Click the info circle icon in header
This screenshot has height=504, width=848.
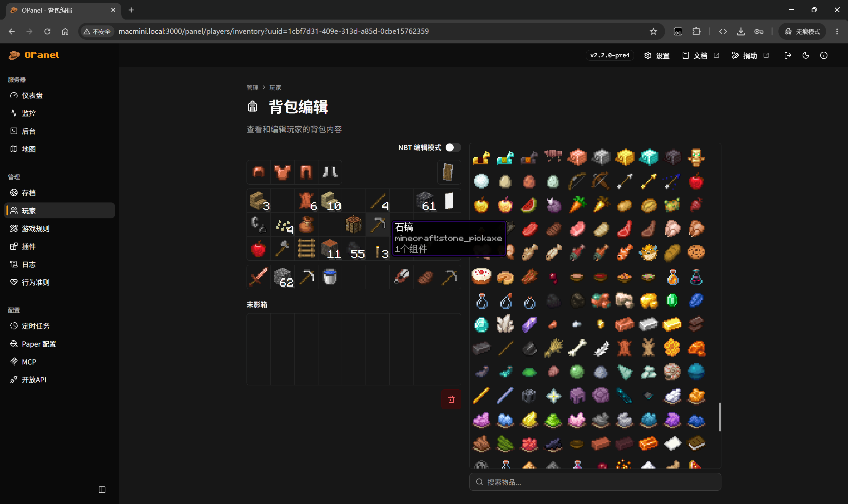point(823,55)
